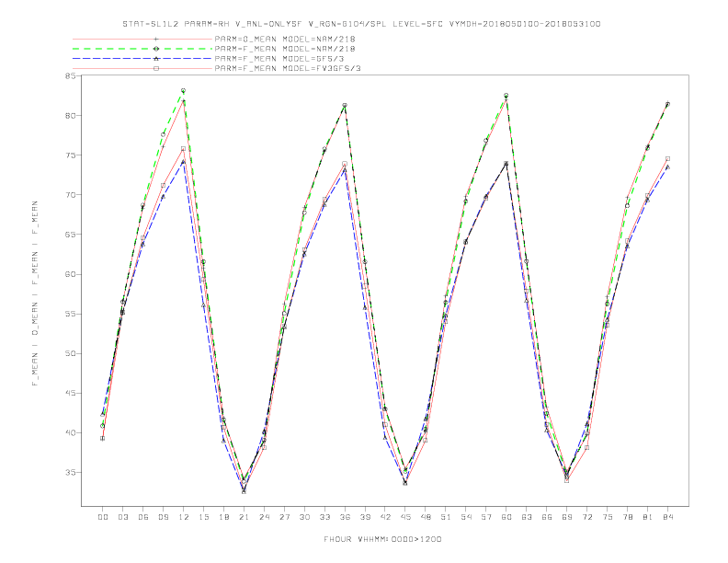Click y-axis tick value 80
Image resolution: width=728 pixels, height=563 pixels.
click(70, 115)
